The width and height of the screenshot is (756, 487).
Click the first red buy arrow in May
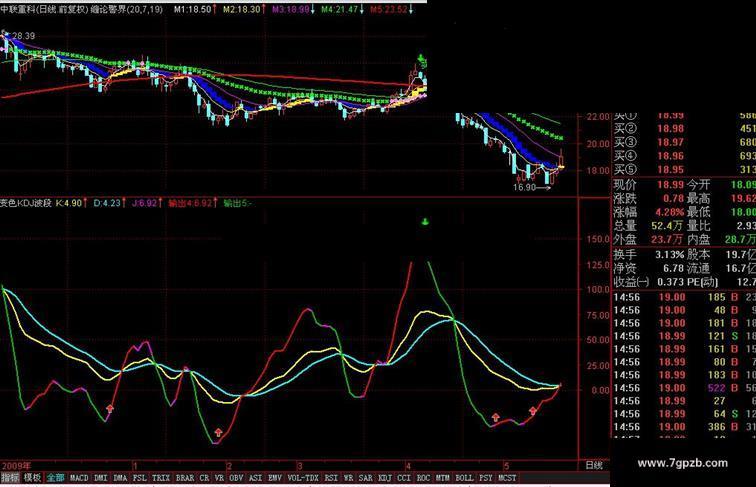coord(496,417)
